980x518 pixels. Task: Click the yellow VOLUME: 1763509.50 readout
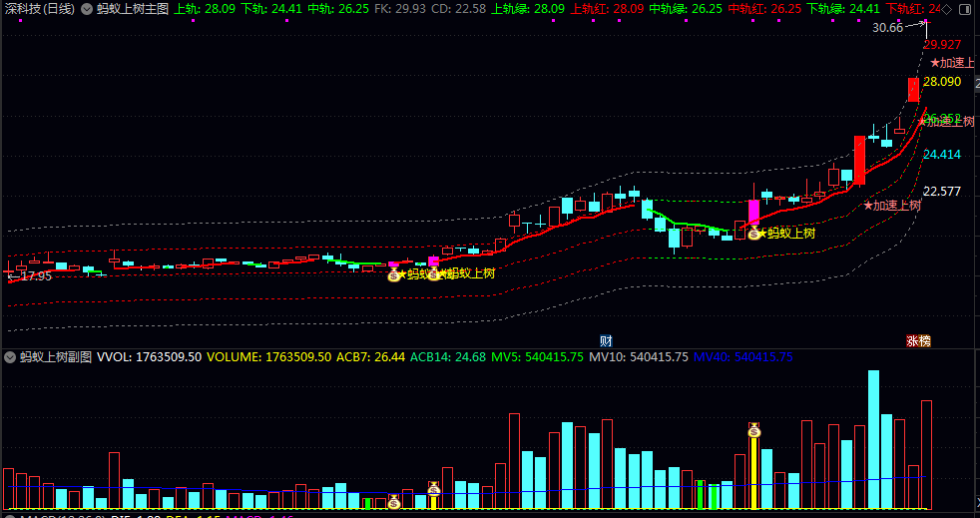tap(269, 357)
